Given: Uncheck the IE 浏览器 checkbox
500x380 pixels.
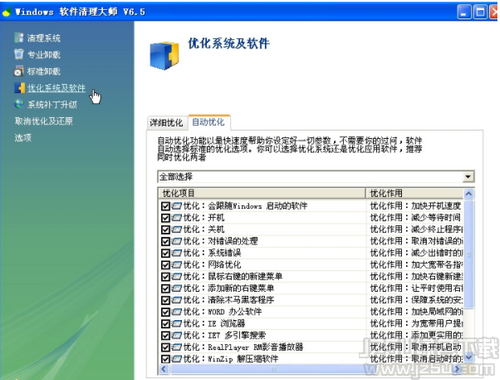Looking at the screenshot, I should point(165,323).
